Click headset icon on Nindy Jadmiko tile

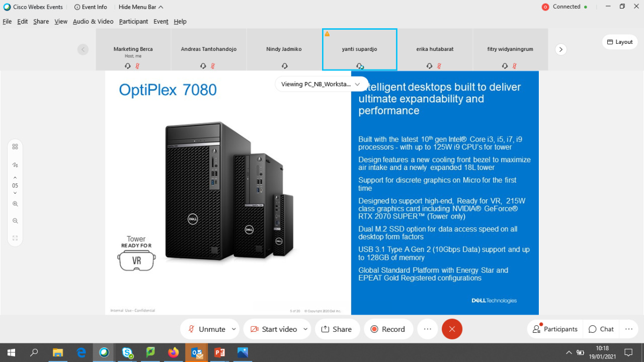point(284,66)
